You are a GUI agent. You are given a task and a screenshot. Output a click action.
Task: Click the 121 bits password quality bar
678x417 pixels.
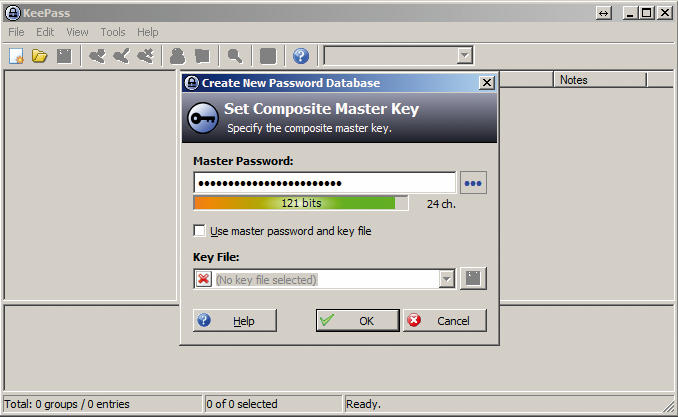[301, 203]
